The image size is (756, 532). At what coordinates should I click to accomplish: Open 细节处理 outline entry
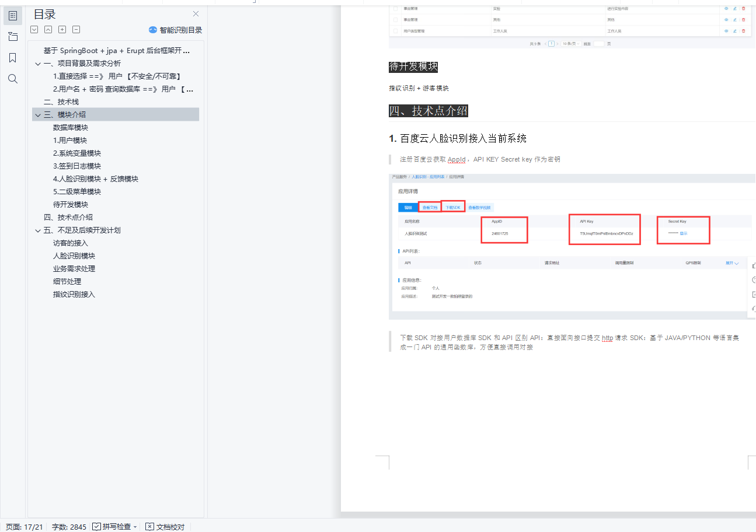(67, 282)
